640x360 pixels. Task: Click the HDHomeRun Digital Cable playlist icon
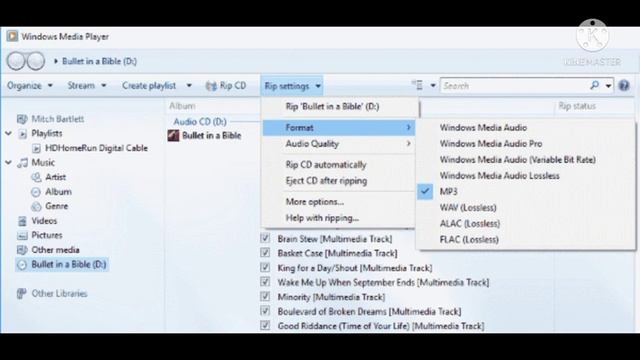point(36,148)
